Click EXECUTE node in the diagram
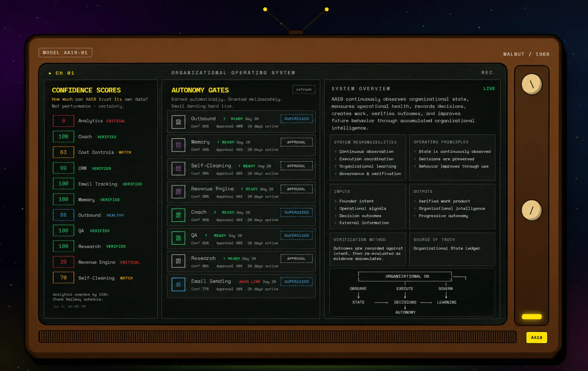The image size is (588, 371). [x=405, y=289]
